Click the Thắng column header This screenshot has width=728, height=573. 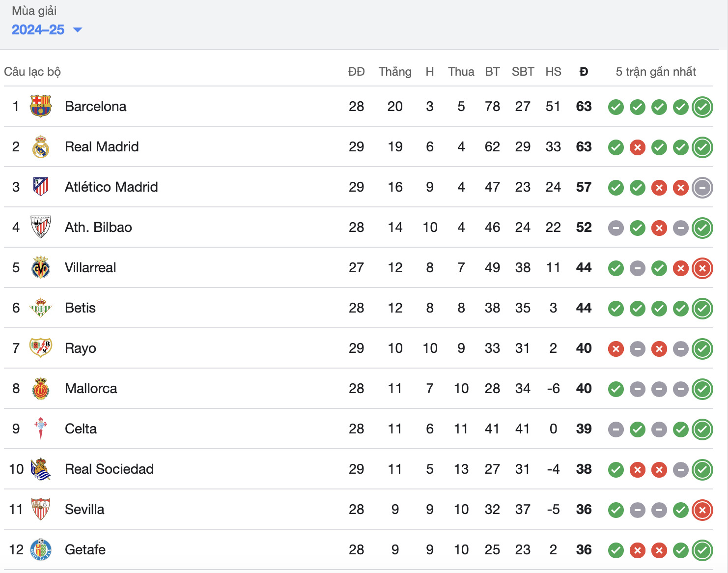tap(395, 72)
